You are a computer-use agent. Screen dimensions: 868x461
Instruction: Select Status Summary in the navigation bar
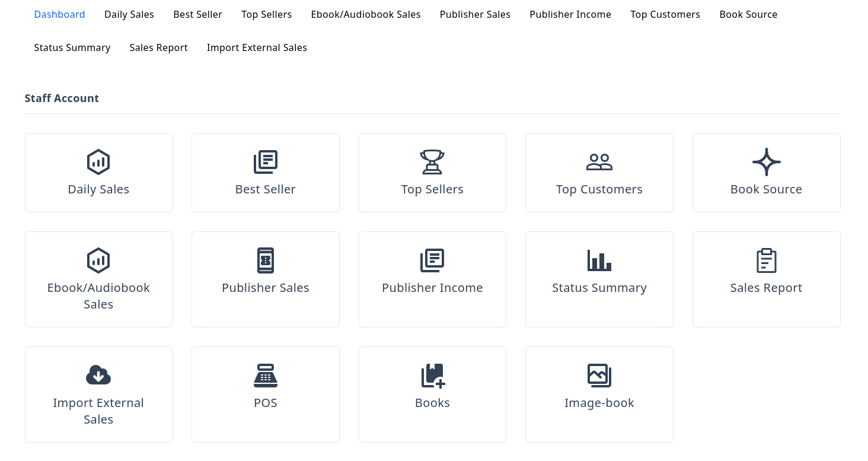pyautogui.click(x=72, y=47)
